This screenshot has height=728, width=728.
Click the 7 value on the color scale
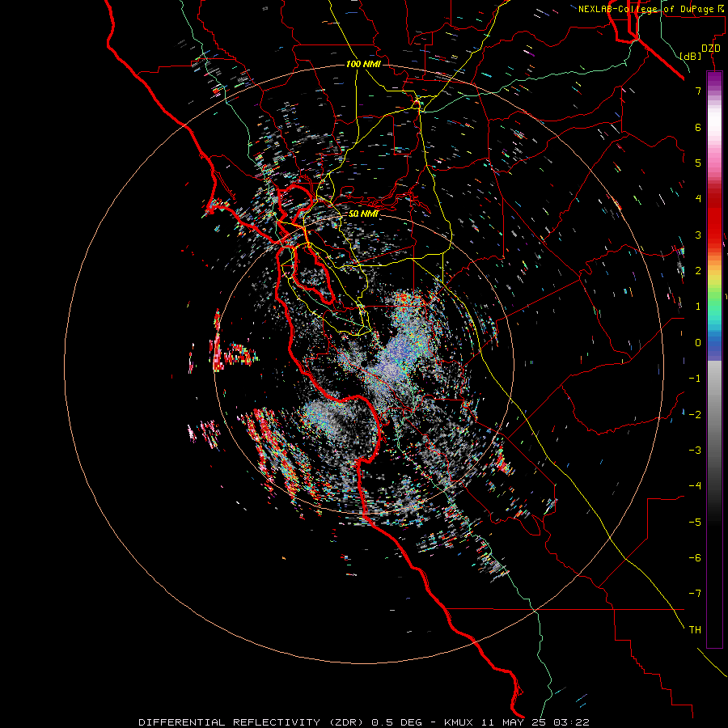click(x=698, y=91)
